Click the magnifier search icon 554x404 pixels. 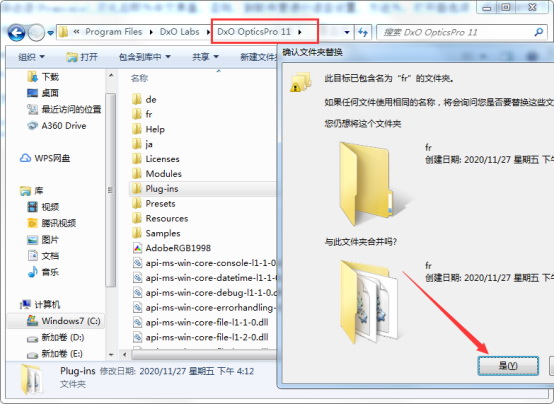point(538,33)
